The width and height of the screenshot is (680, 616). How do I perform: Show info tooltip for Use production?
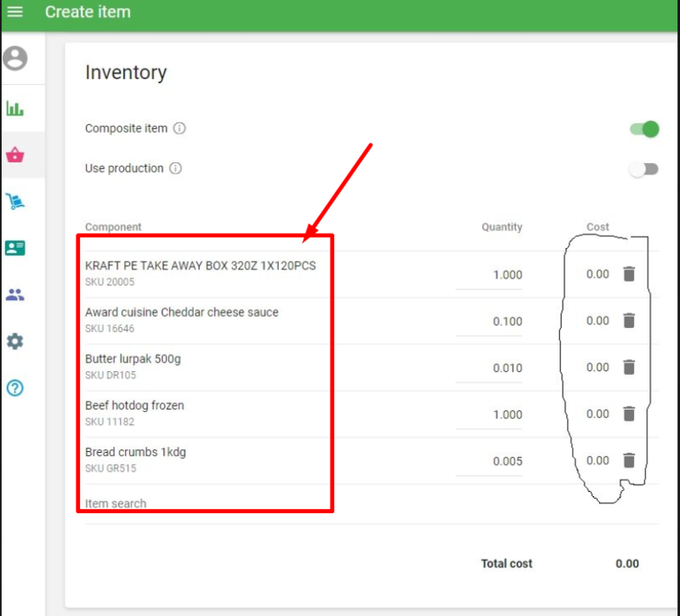[x=175, y=168]
